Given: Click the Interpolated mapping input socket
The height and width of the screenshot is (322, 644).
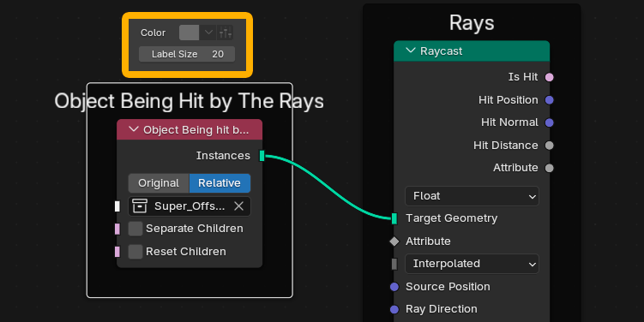Looking at the screenshot, I should coord(394,264).
